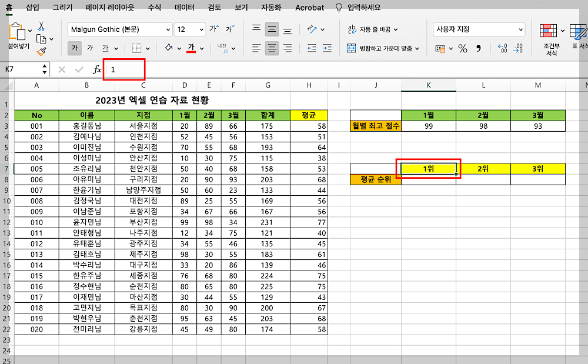Screen dimensions: 588x364
Task: Click the fx insert function button
Action: pos(97,69)
